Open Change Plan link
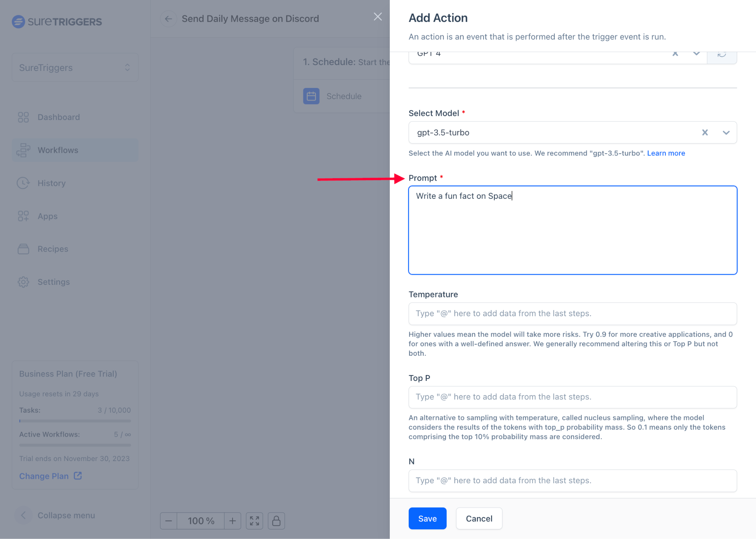 (50, 476)
